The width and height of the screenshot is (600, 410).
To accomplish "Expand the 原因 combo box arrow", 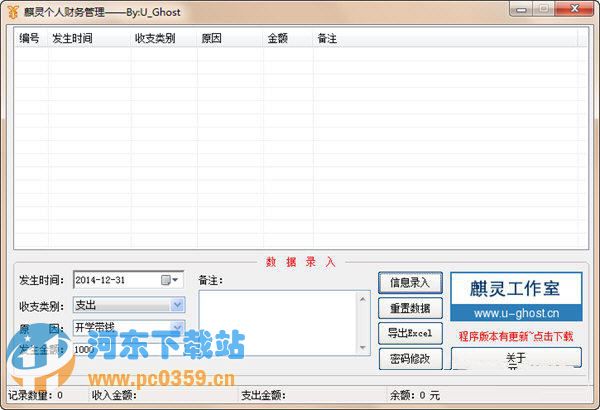I will coord(177,327).
